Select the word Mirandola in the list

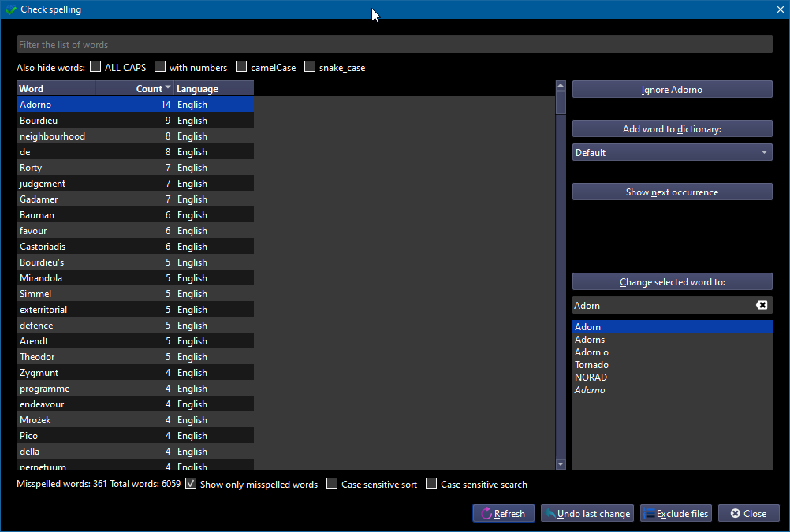(x=136, y=278)
